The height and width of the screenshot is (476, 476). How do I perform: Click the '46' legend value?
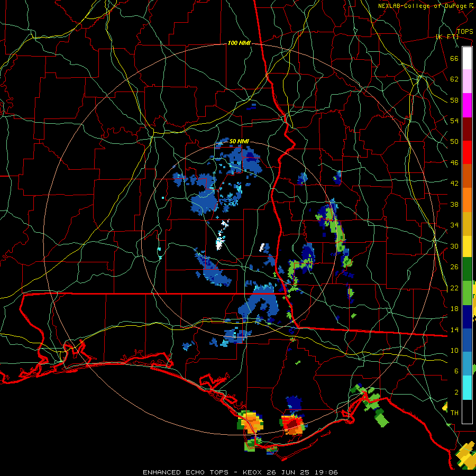[454, 163]
